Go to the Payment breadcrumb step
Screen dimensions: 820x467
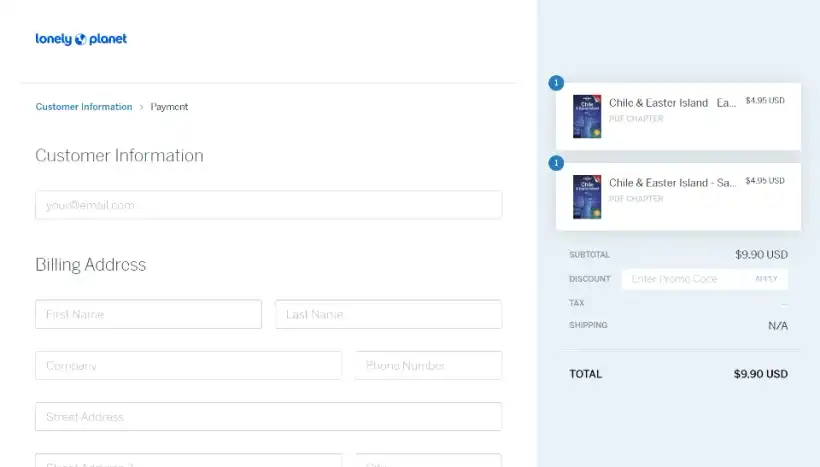click(169, 107)
